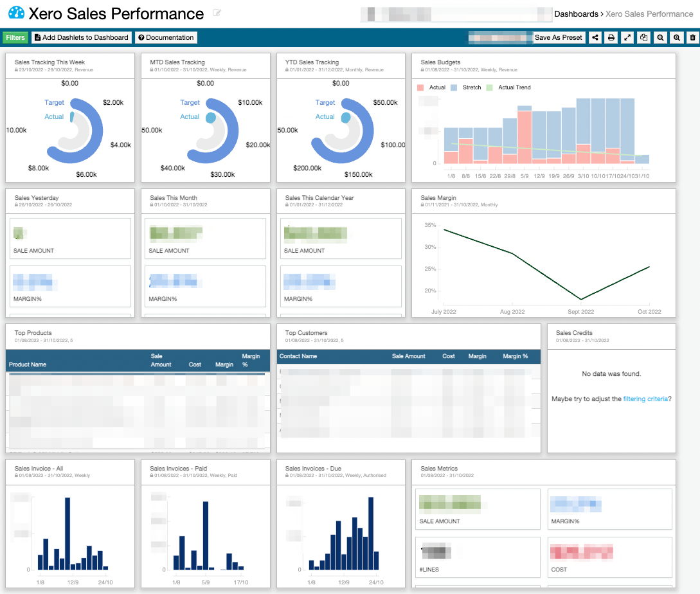Image resolution: width=700 pixels, height=594 pixels.
Task: Select Xero Sales Performance in the breadcrumb
Action: [649, 14]
